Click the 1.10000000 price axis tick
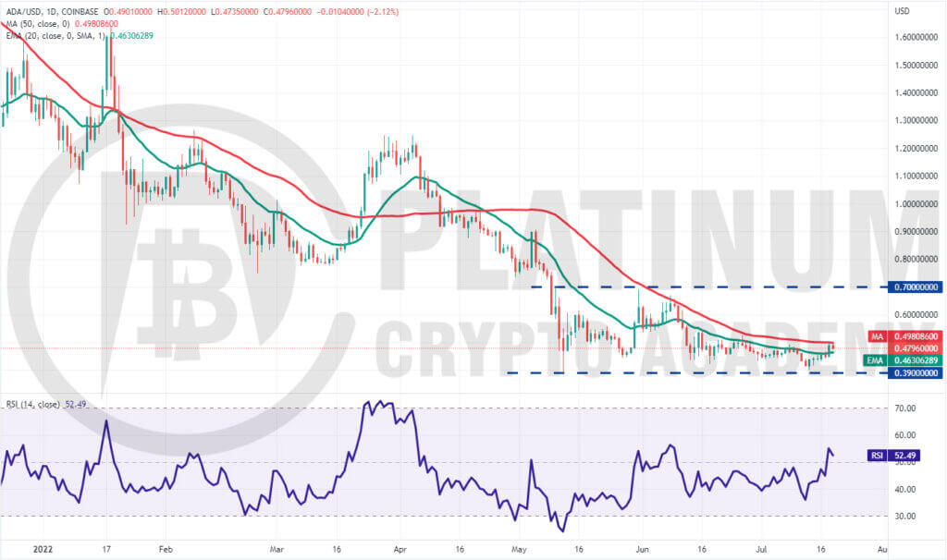Viewport: 947px width, 560px height. tap(916, 177)
